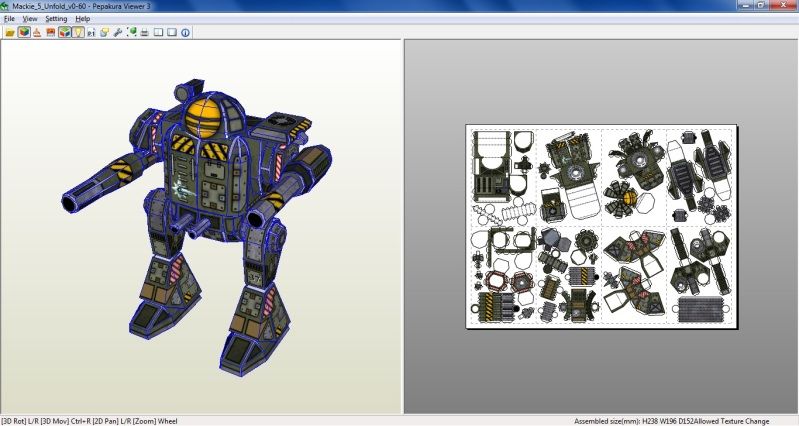Switch to the split two-pane layout icon
The width and height of the screenshot is (799, 426).
click(x=158, y=33)
